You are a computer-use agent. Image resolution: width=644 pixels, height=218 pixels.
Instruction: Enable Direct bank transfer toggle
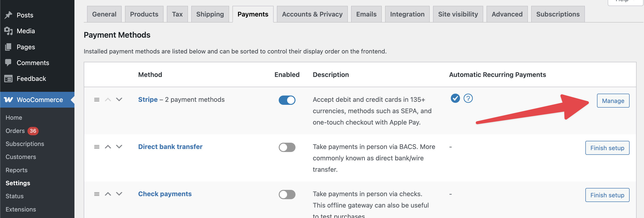[x=287, y=147]
